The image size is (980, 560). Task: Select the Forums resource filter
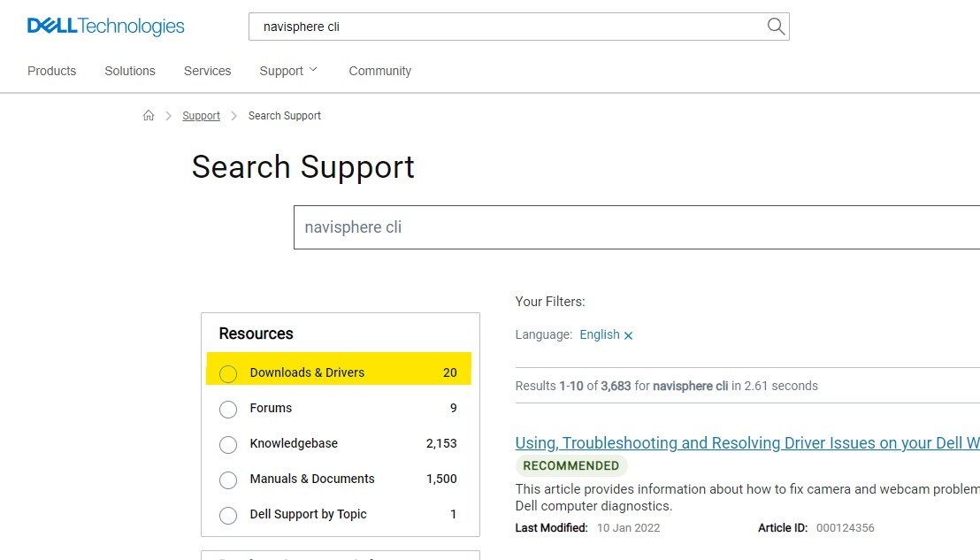tap(228, 409)
